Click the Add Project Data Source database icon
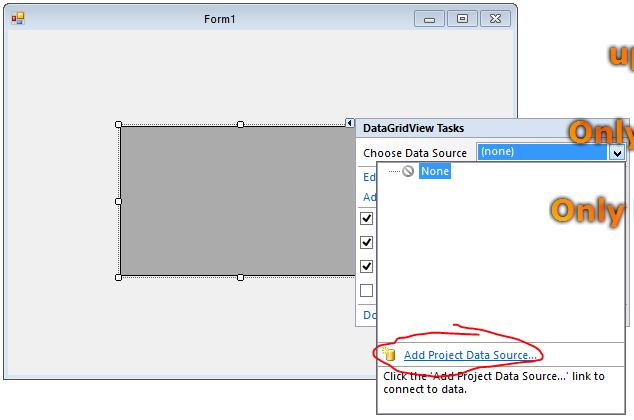Viewport: 634px width, 420px height. coord(389,354)
